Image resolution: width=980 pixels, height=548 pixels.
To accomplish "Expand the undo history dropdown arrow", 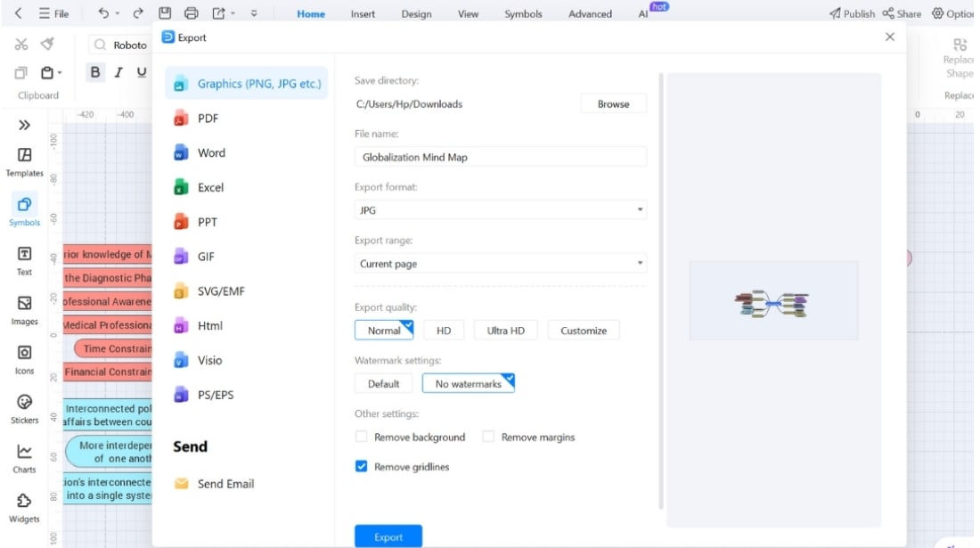I will (118, 13).
